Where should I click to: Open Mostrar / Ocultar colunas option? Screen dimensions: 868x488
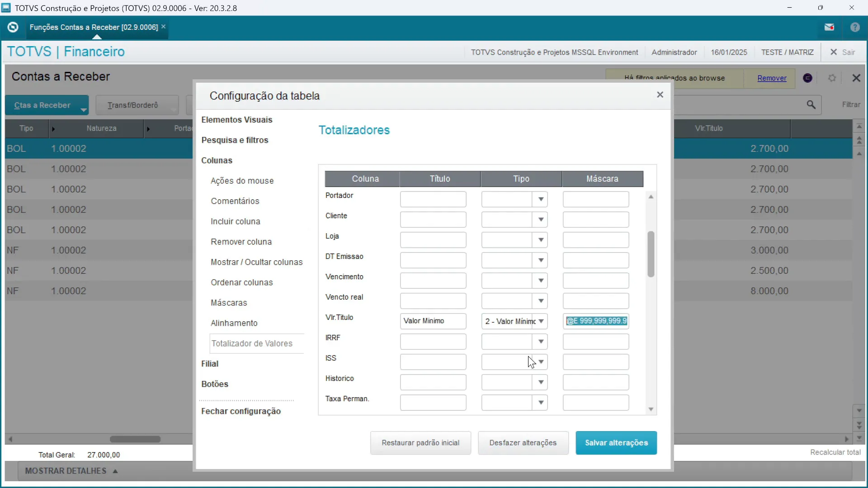point(256,262)
